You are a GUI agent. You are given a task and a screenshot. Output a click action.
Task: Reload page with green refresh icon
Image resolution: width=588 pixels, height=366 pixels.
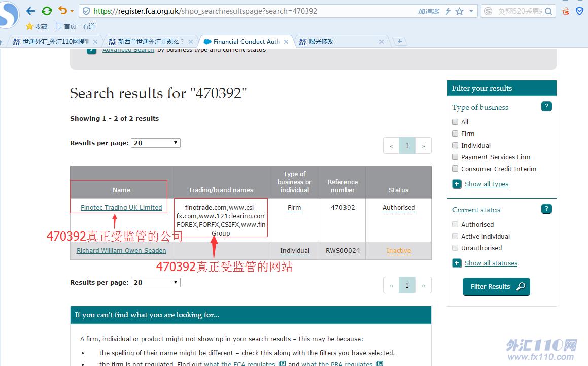[47, 11]
